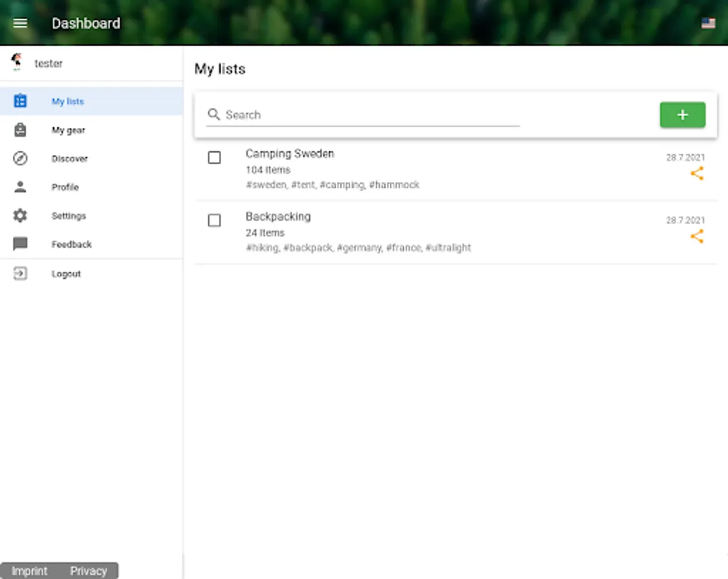Select the My lists clipboard icon
This screenshot has height=579, width=728.
point(20,101)
